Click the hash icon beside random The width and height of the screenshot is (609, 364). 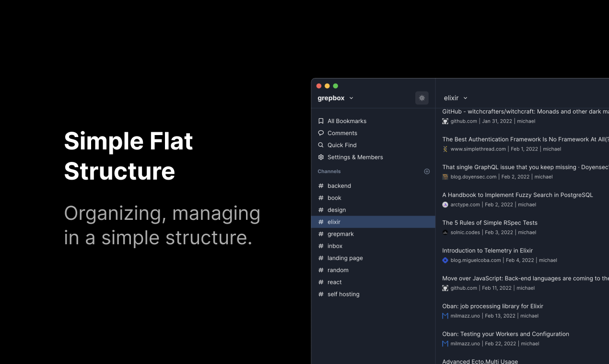pyautogui.click(x=321, y=270)
